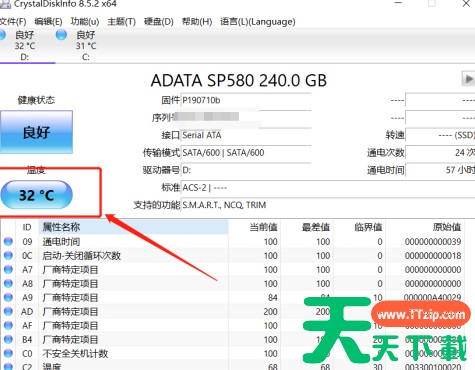Click ID cell AF
Image resolution: width=475 pixels, height=370 pixels.
tap(27, 326)
